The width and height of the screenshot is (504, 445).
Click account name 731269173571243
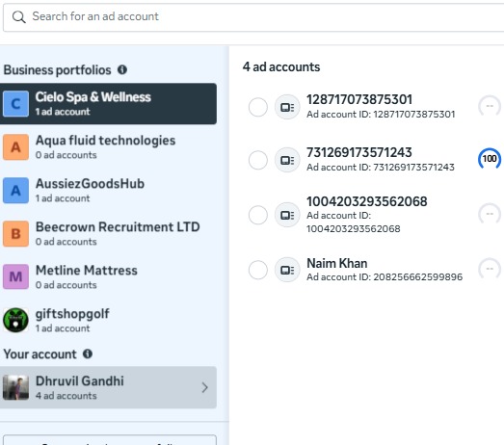click(x=359, y=152)
